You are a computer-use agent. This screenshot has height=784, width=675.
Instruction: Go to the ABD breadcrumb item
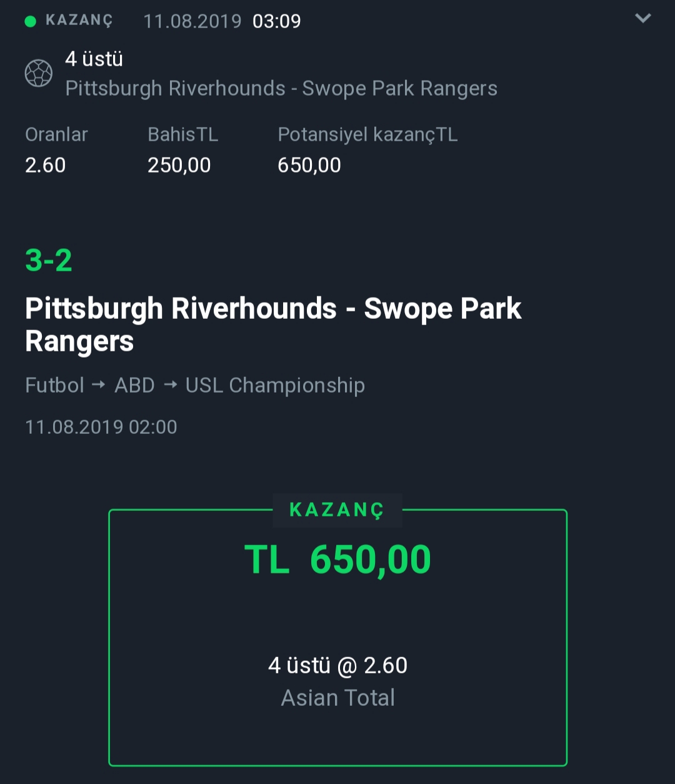coord(134,385)
